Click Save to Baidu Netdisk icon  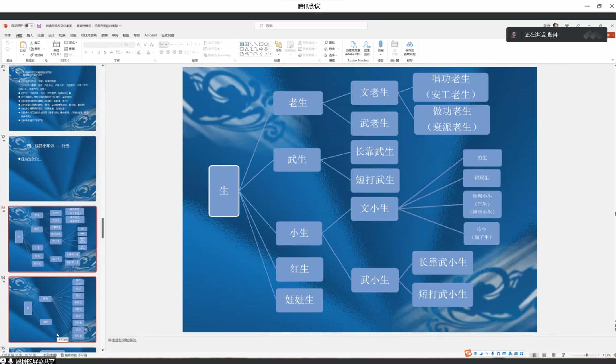tap(410, 45)
